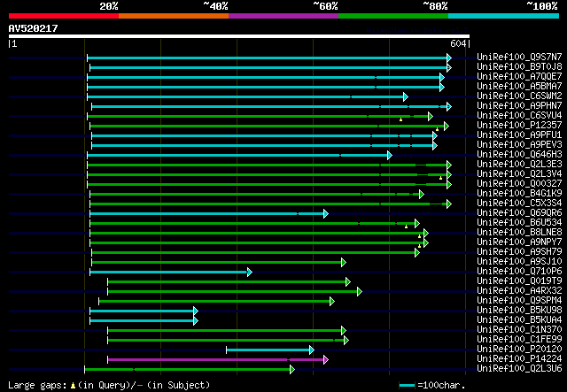Screen dimensions: 567x392
Task: Select the UniRef100_C6SVU4 label
Action: pyautogui.click(x=519, y=115)
